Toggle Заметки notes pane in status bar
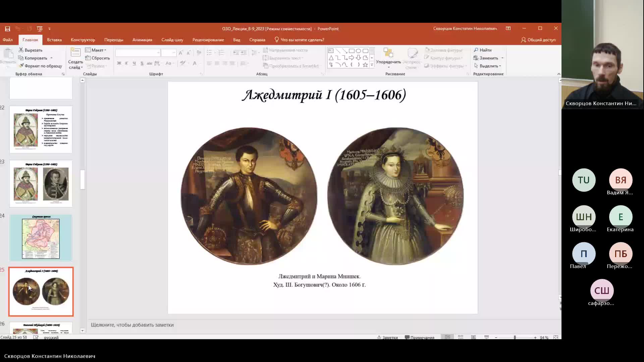The height and width of the screenshot is (362, 644). point(387,338)
